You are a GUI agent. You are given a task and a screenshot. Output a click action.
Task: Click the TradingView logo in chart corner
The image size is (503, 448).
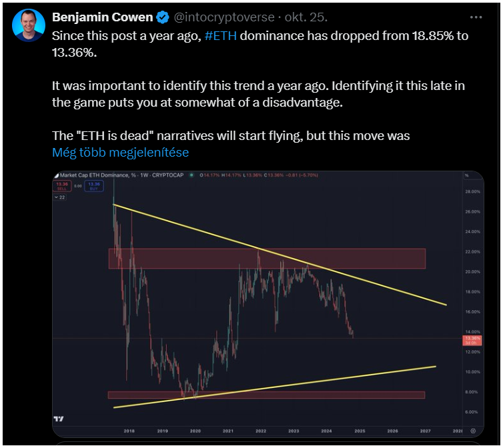(59, 419)
